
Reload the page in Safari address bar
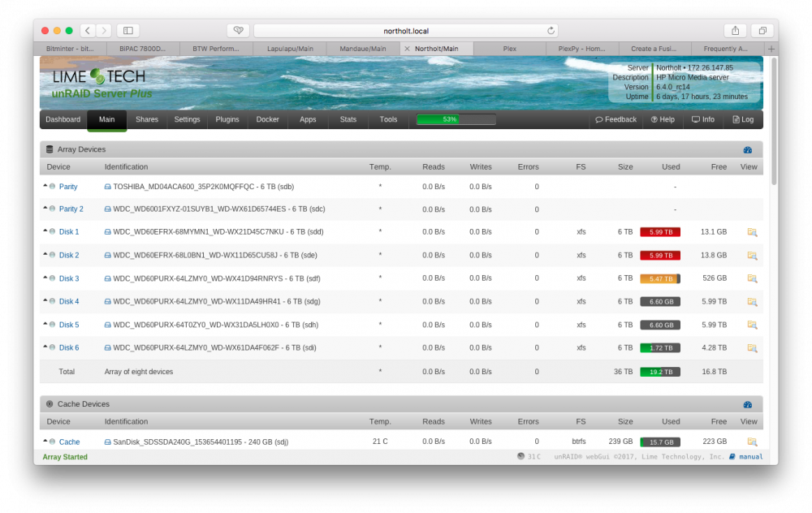pos(551,31)
